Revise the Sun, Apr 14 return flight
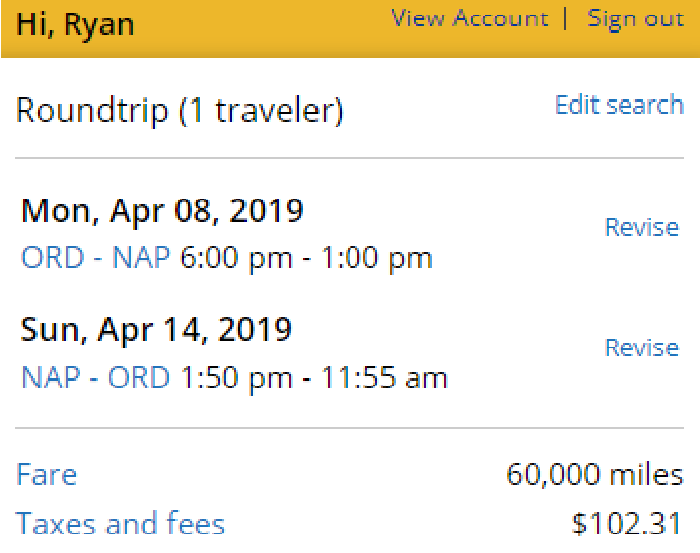 (x=641, y=348)
